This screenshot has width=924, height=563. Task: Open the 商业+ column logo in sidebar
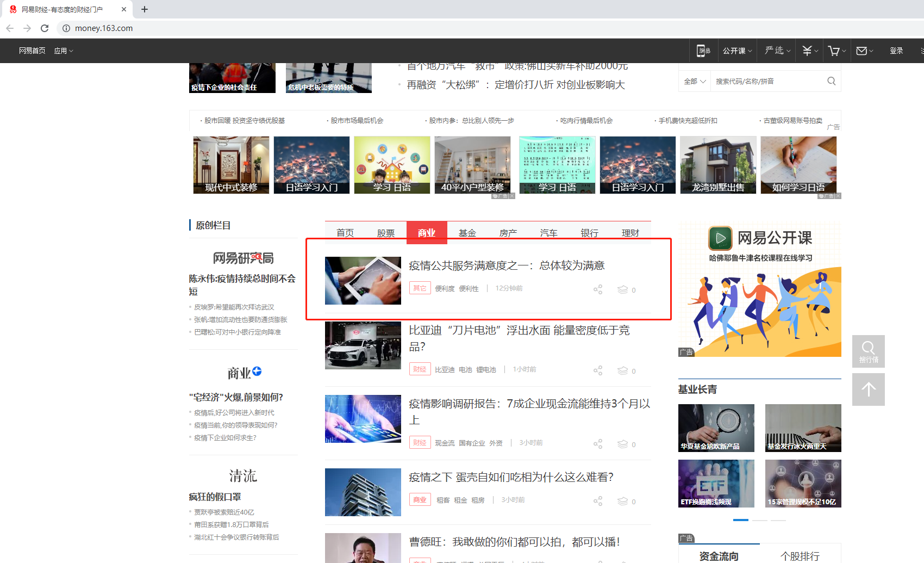[x=244, y=373]
